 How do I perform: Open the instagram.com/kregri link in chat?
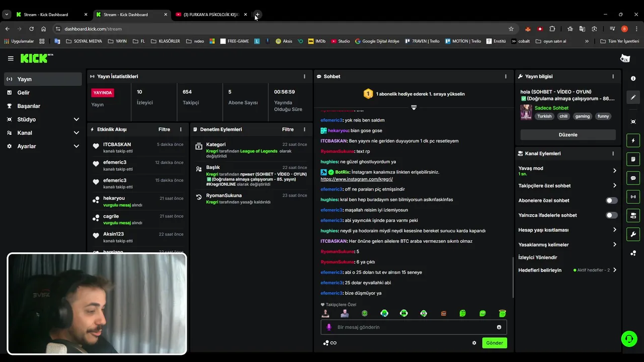coord(357,179)
